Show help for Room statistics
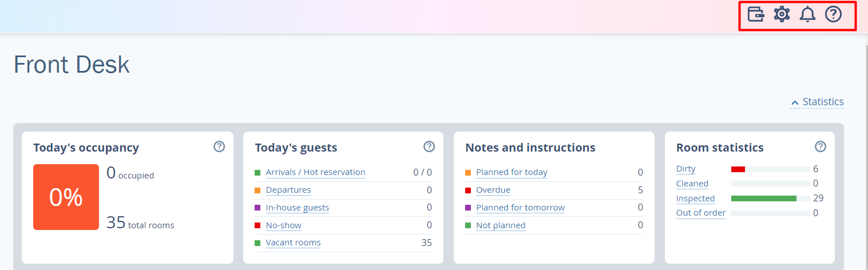 point(821,147)
